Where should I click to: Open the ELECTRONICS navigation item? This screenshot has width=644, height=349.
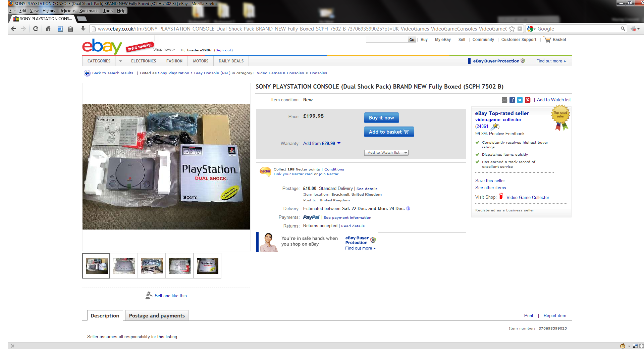pyautogui.click(x=144, y=61)
